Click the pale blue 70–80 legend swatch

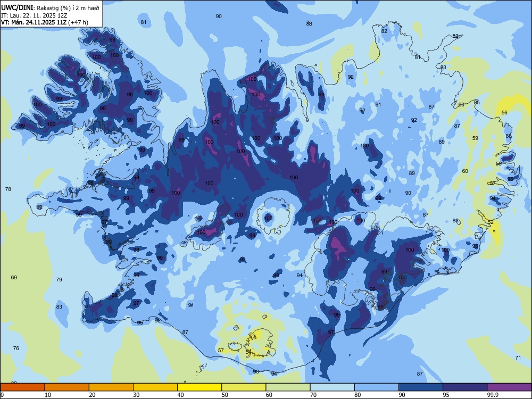click(x=332, y=387)
